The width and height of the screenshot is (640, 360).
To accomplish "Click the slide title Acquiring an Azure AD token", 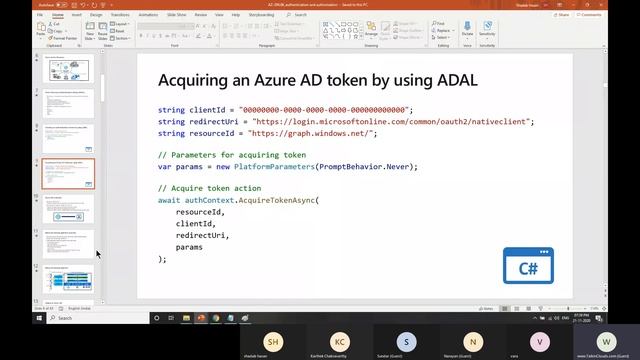I will [318, 80].
